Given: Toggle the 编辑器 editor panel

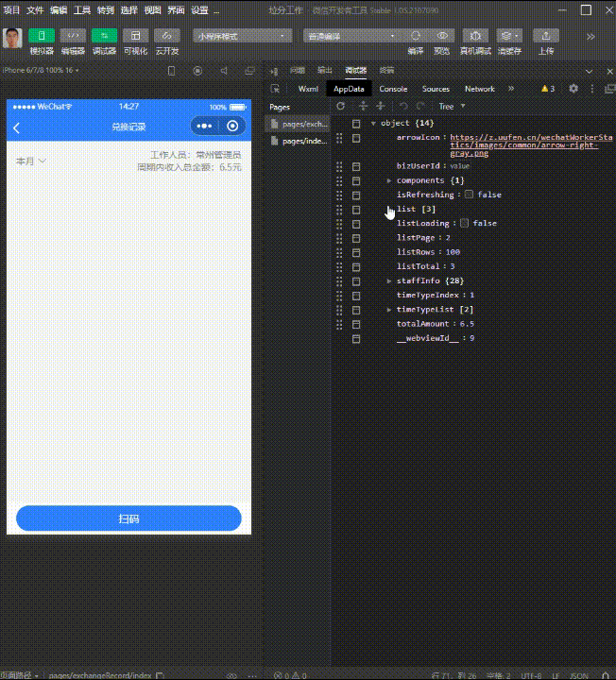Looking at the screenshot, I should (73, 36).
